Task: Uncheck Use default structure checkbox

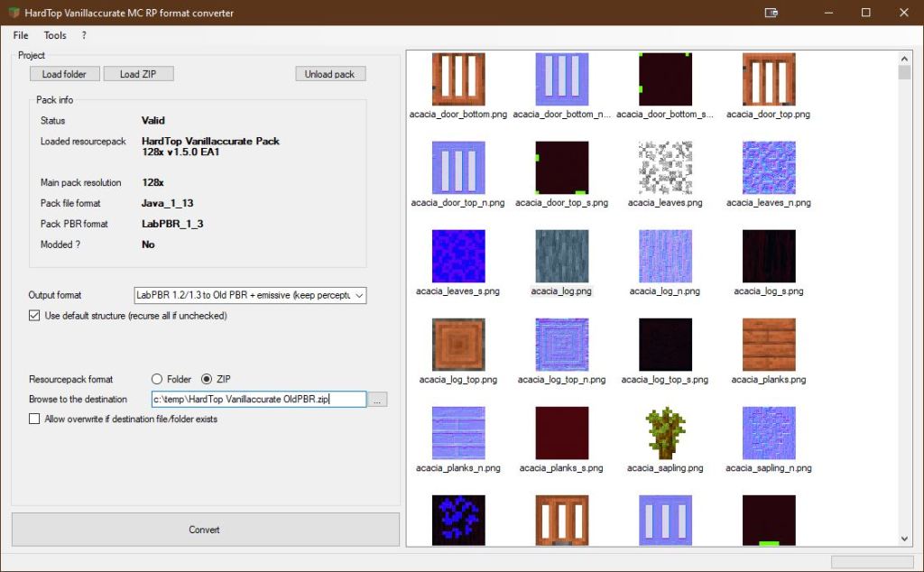Action: pyautogui.click(x=35, y=316)
